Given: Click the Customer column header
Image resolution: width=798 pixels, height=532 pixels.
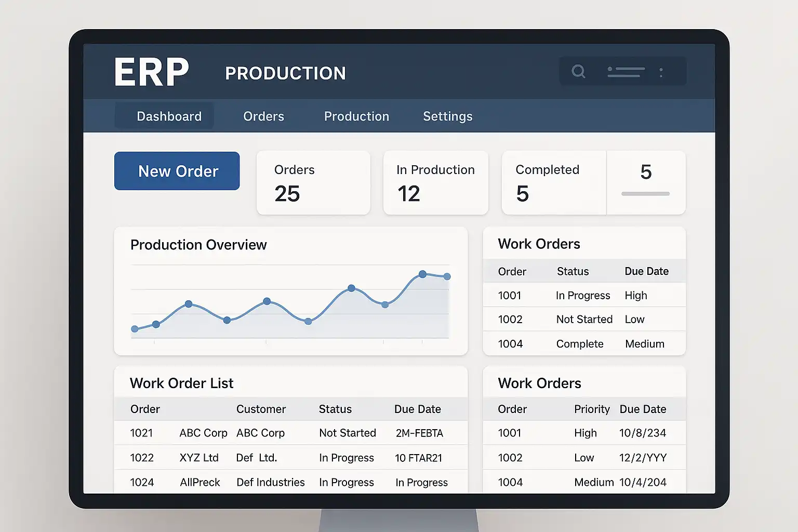Looking at the screenshot, I should [261, 409].
